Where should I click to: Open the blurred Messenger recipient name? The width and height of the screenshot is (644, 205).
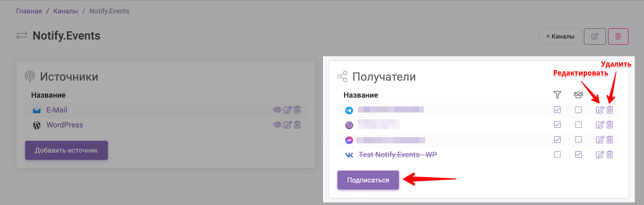[x=391, y=140]
